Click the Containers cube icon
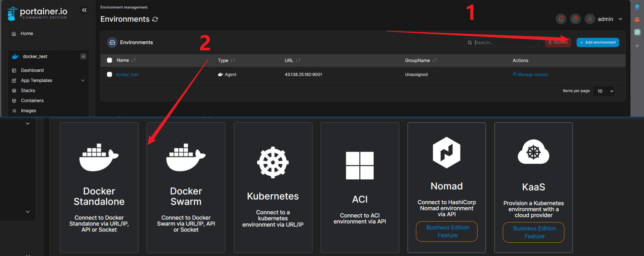 click(x=14, y=101)
